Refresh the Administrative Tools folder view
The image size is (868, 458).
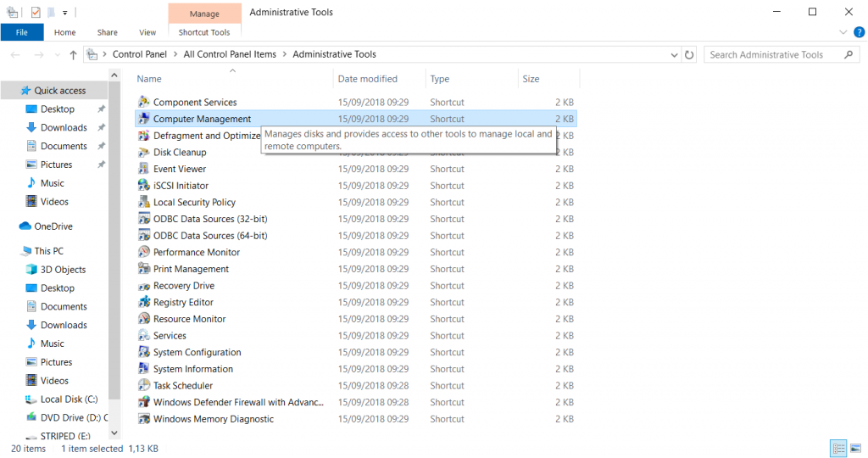pos(689,54)
